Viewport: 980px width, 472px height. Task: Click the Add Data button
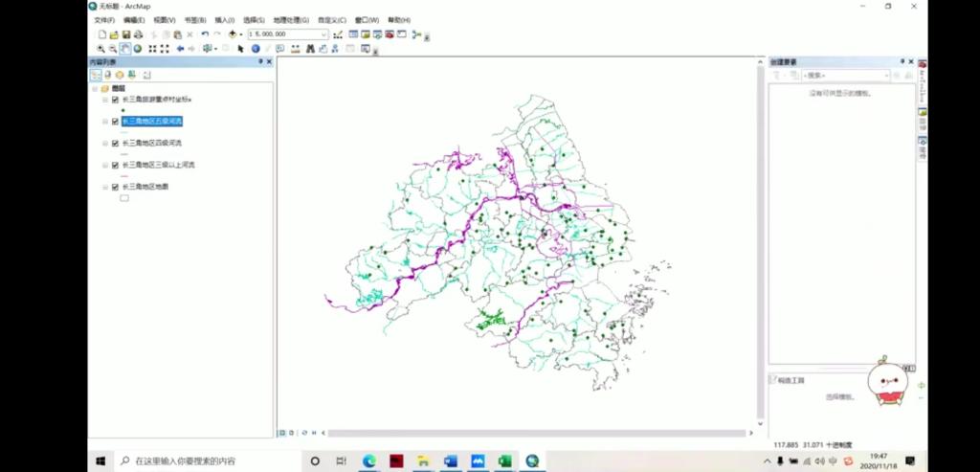pyautogui.click(x=232, y=34)
